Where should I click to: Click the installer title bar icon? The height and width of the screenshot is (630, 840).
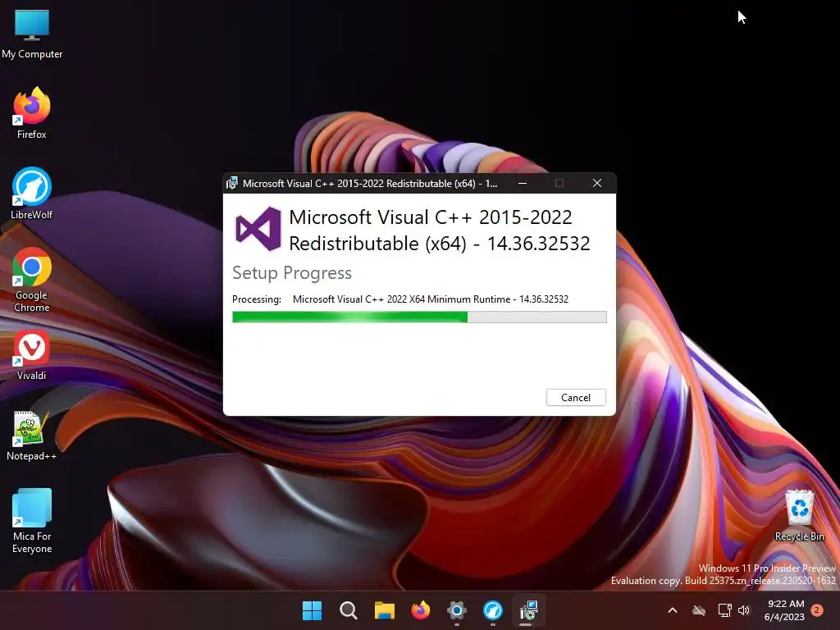(x=231, y=183)
